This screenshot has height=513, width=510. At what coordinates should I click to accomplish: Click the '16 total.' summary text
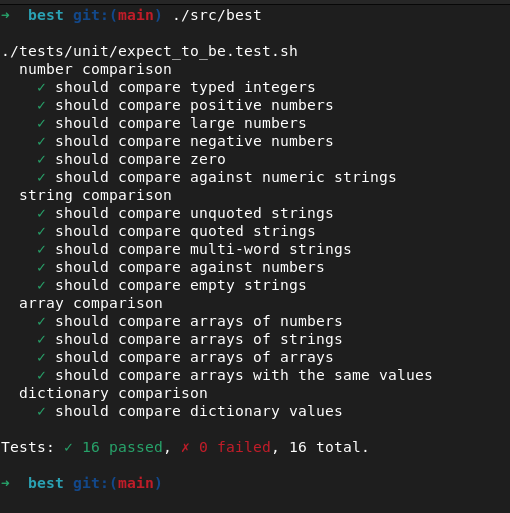point(329,447)
